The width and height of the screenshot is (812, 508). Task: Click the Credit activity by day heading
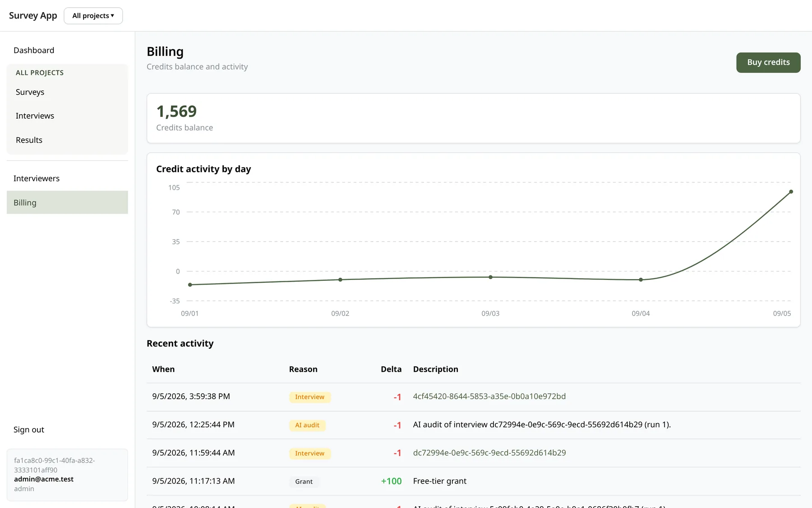point(203,169)
